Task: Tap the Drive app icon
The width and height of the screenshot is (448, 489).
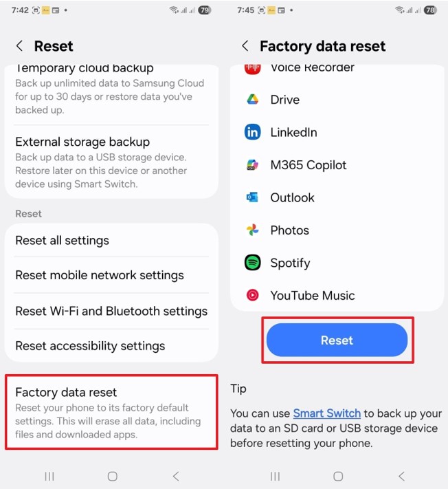Action: coord(252,100)
